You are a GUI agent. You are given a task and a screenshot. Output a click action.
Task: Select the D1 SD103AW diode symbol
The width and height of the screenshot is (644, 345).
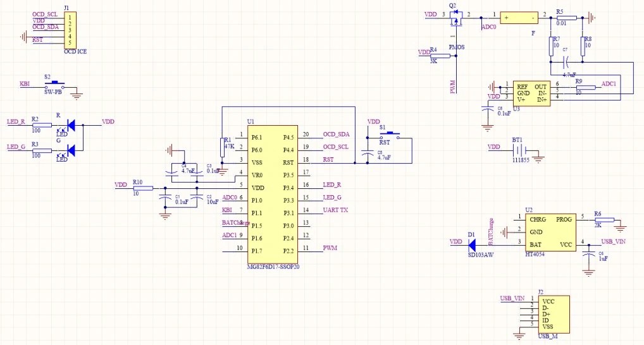(x=473, y=246)
